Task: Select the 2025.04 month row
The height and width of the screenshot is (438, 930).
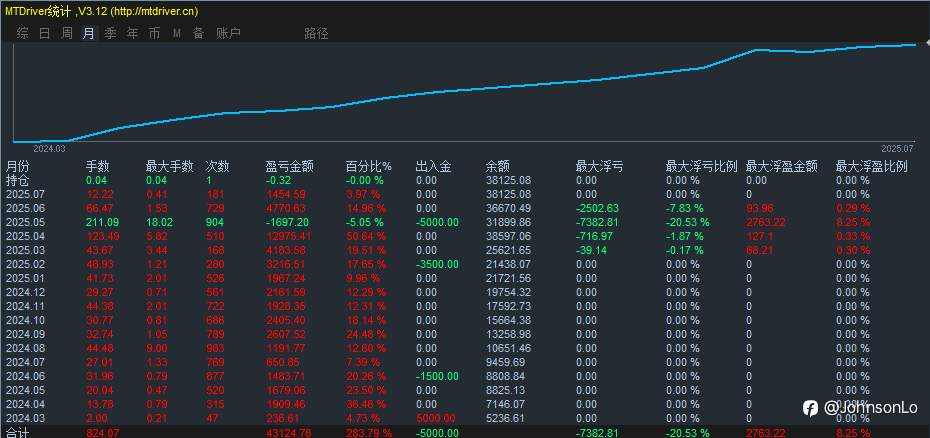Action: tap(25, 236)
